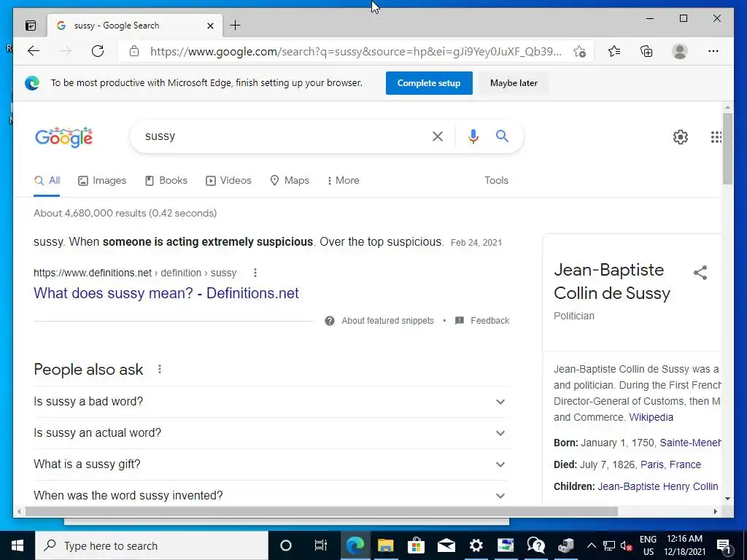Start voice search with microphone icon
Viewport: 747px width, 560px height.
coord(473,136)
